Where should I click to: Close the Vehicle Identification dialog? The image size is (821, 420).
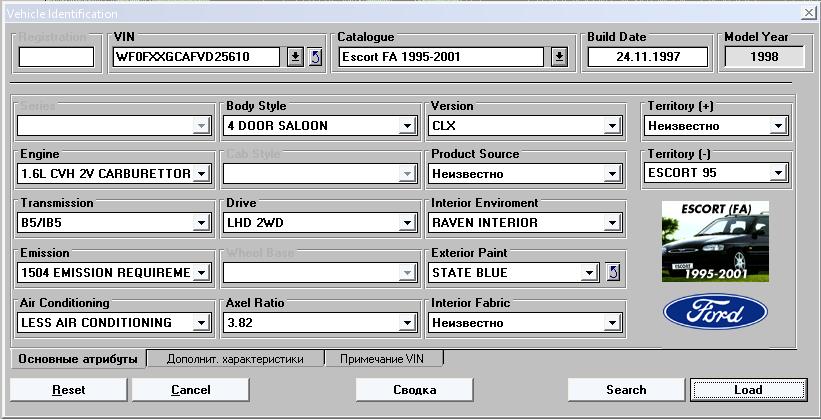click(x=808, y=11)
